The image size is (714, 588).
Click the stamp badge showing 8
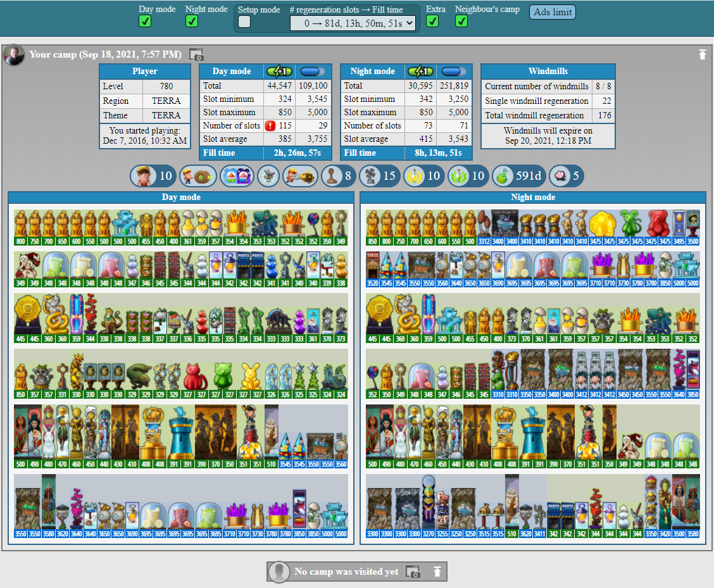coord(337,176)
